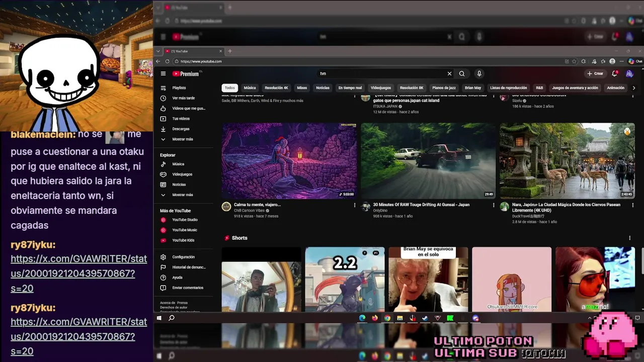Open the OnlyDino channel link
Image resolution: width=644 pixels, height=362 pixels.
pos(380,211)
